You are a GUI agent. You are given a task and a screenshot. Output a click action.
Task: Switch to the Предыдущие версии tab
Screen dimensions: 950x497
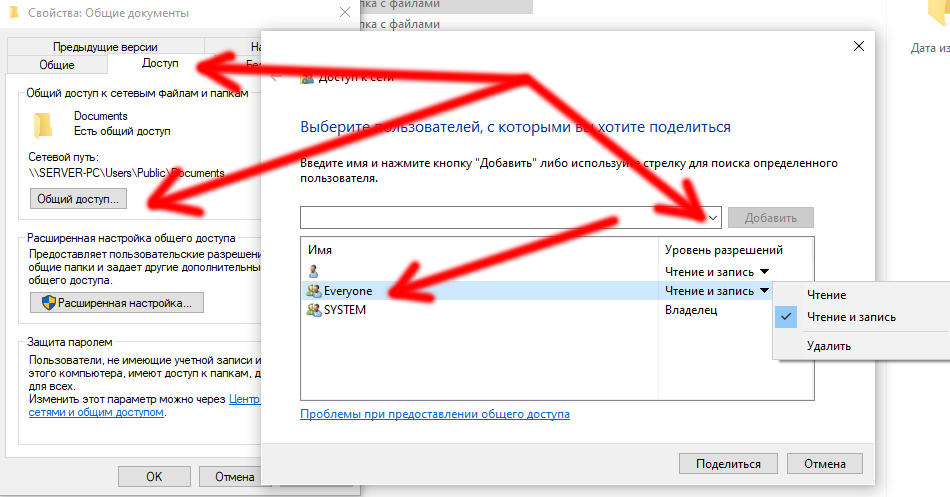point(105,47)
